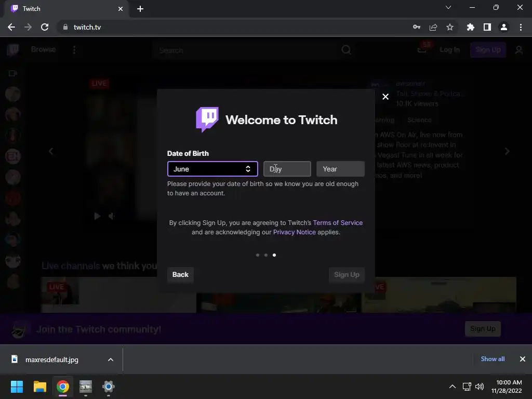Open a new browser tab
Image resolution: width=532 pixels, height=399 pixels.
140,9
